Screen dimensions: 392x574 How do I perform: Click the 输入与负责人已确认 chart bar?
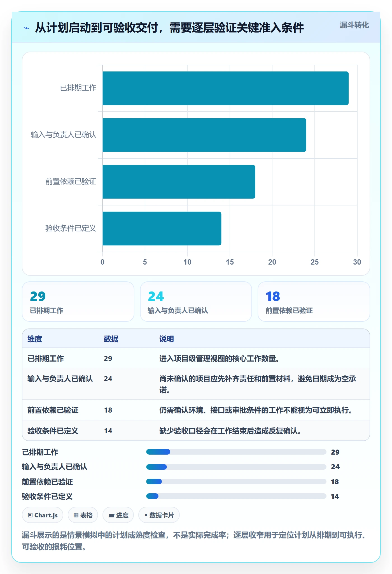tap(204, 135)
